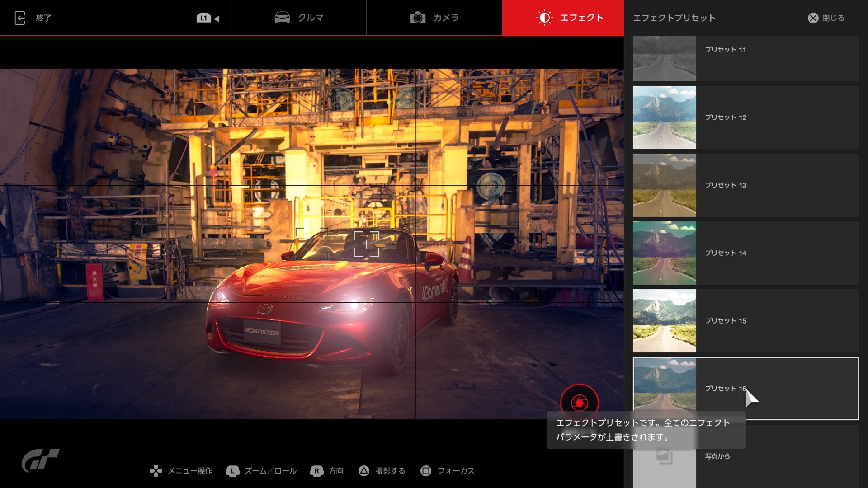Click the L stick ズーム/ロール hint

[x=232, y=471]
